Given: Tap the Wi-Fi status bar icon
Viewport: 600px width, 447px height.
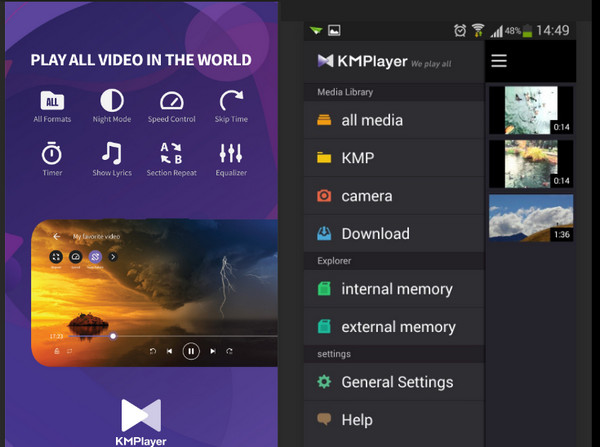Looking at the screenshot, I should click(478, 30).
